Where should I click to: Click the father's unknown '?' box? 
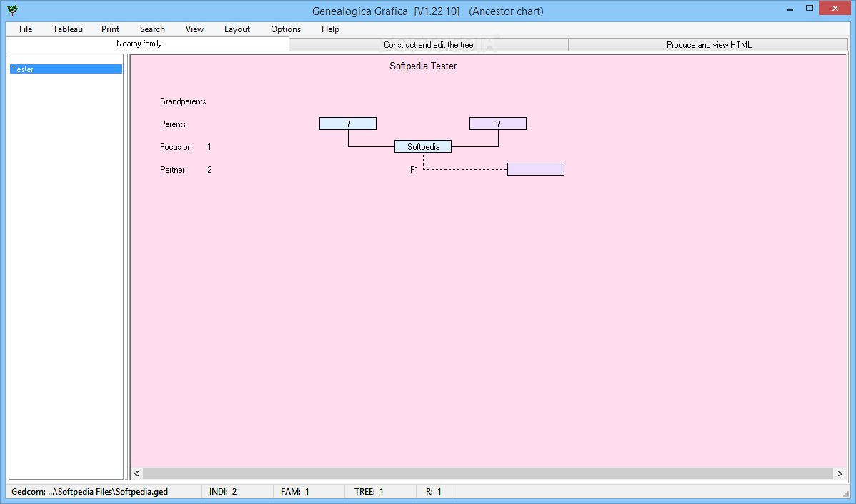coord(348,124)
